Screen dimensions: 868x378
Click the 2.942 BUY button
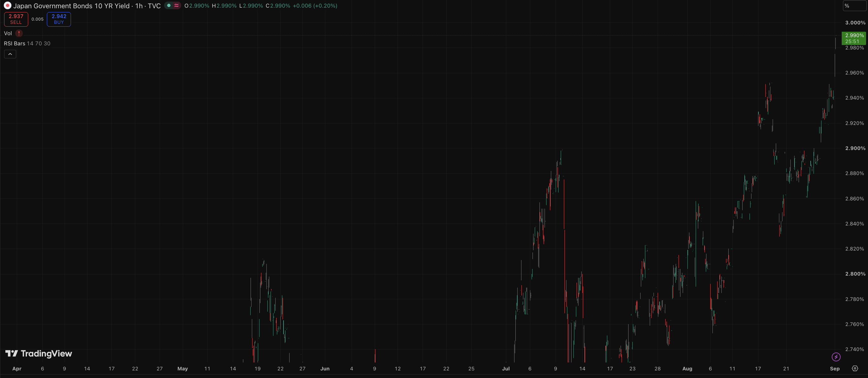click(59, 19)
